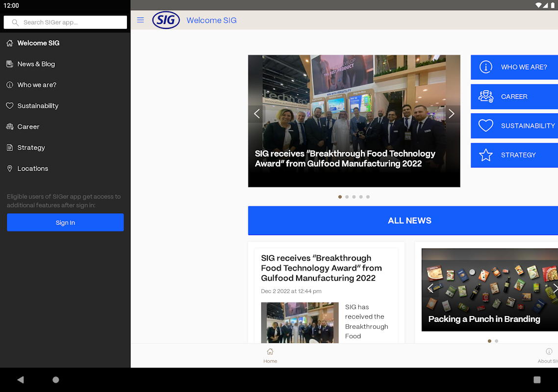Click the Career people icon in sidebar
Screen dimensions: 558x392
[10, 126]
